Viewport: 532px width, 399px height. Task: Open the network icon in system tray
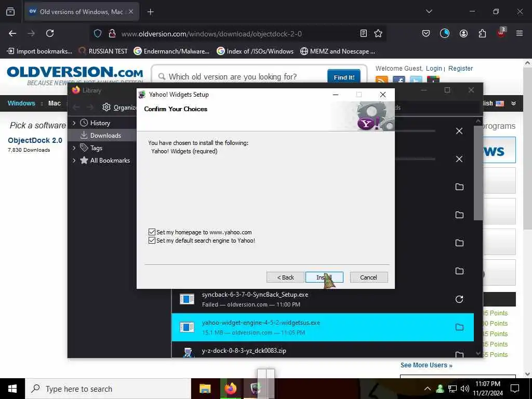point(453,389)
